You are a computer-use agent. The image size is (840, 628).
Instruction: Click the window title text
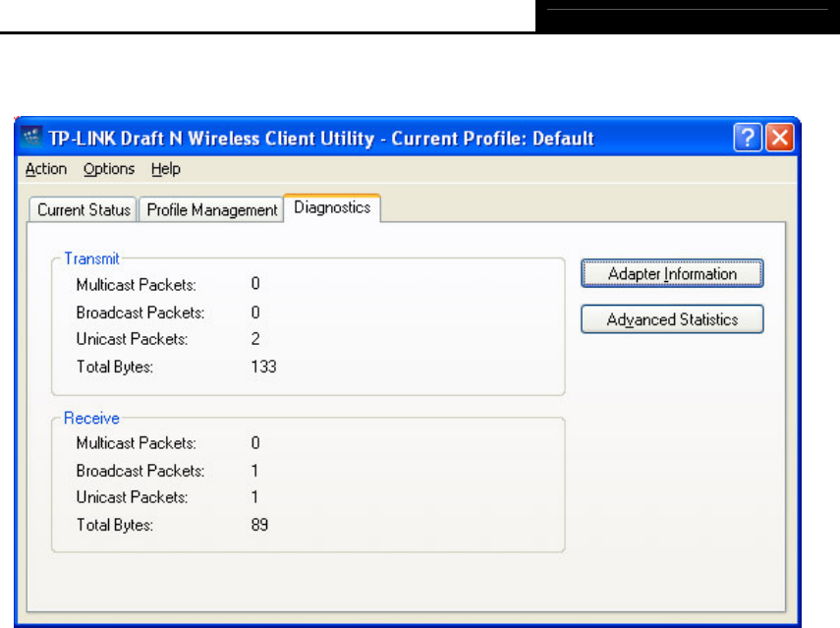[x=321, y=139]
